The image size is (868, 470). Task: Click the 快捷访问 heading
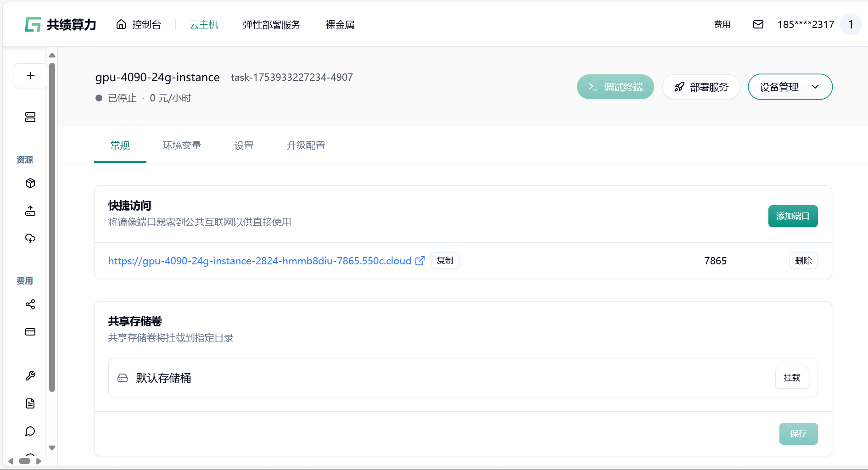[129, 206]
